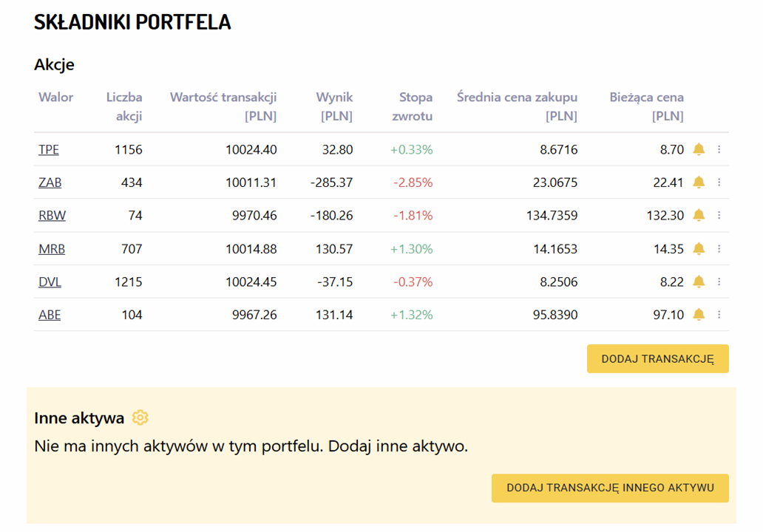The image size is (763, 532).
Task: Click the bell icon in MRB row
Action: [x=699, y=249]
